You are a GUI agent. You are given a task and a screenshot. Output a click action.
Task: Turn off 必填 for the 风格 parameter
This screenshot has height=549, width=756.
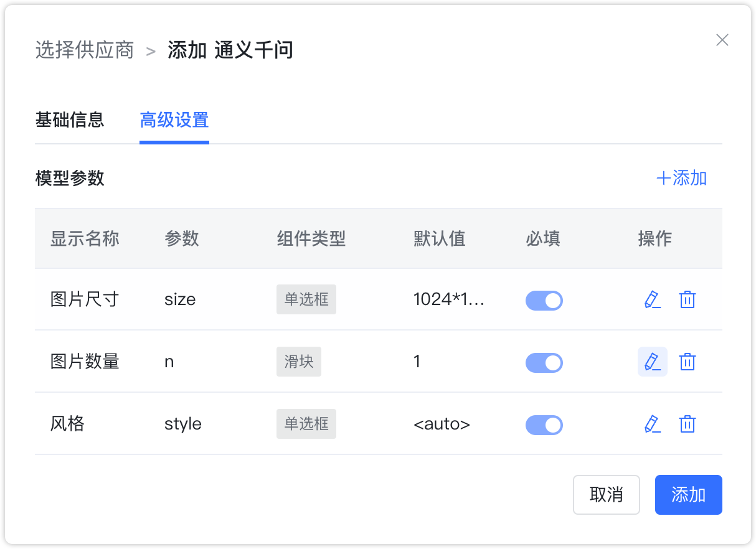pos(544,425)
